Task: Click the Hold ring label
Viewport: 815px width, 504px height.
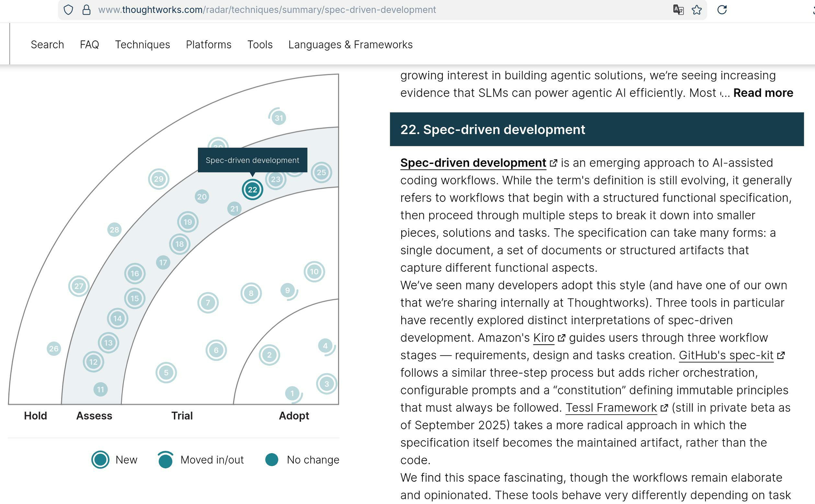Action: (x=35, y=416)
